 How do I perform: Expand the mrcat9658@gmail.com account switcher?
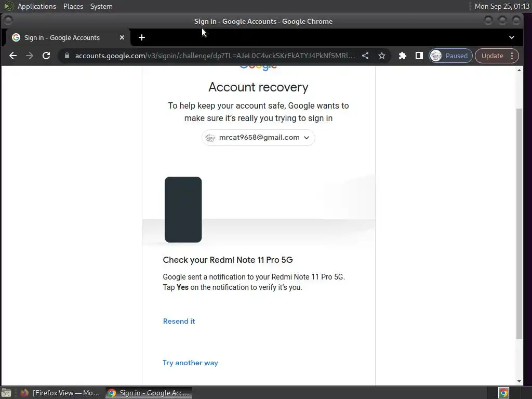click(x=258, y=137)
